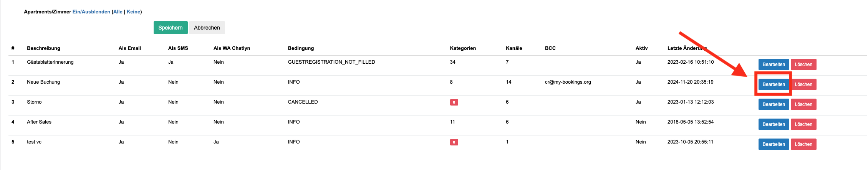
Task: Click the Beschreibung column header
Action: coord(43,48)
